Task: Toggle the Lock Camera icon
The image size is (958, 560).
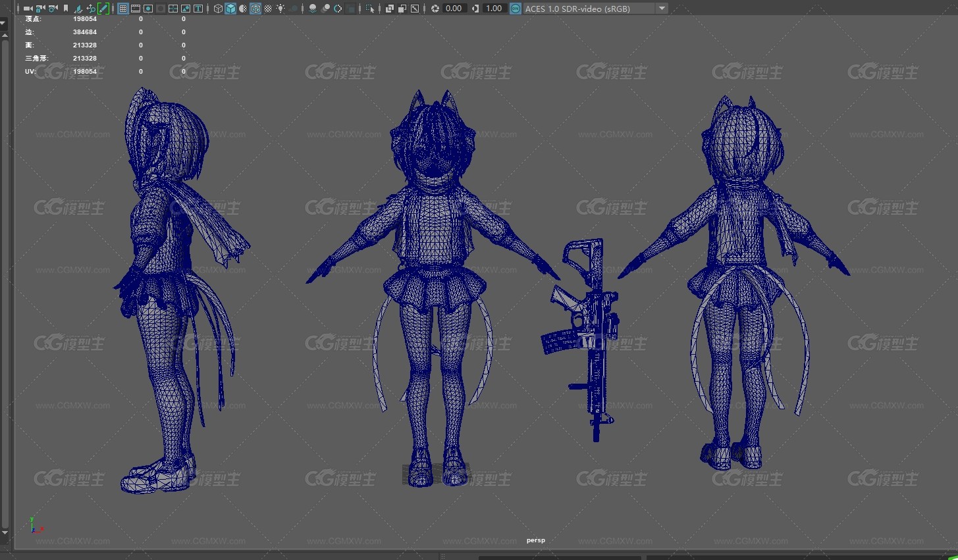Action: tap(40, 9)
